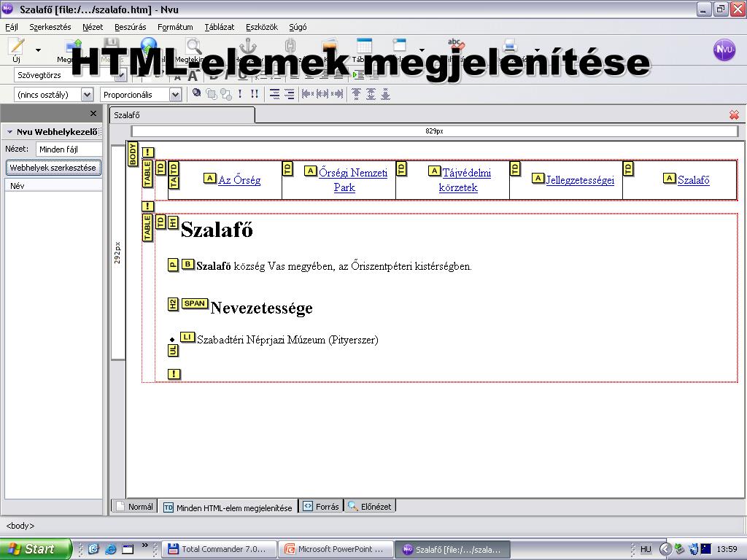Open the Windows Start button
The height and width of the screenshot is (560, 747).
coord(35,549)
